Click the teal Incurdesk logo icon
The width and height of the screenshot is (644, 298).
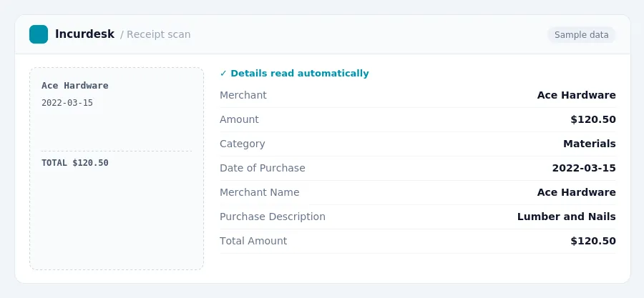(39, 34)
